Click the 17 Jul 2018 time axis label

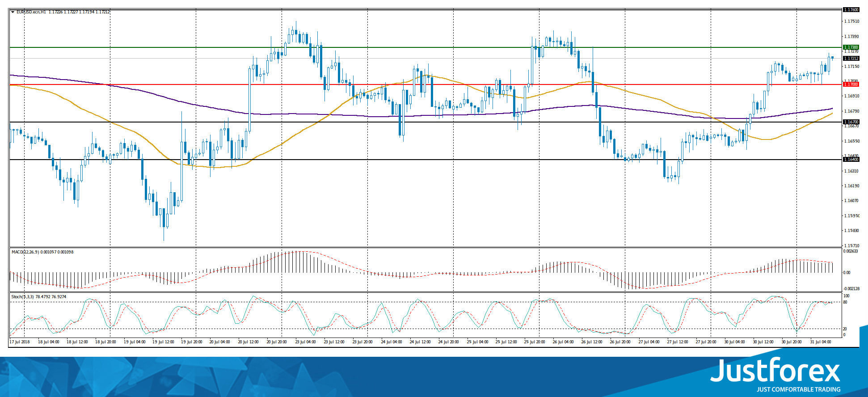coord(19,342)
